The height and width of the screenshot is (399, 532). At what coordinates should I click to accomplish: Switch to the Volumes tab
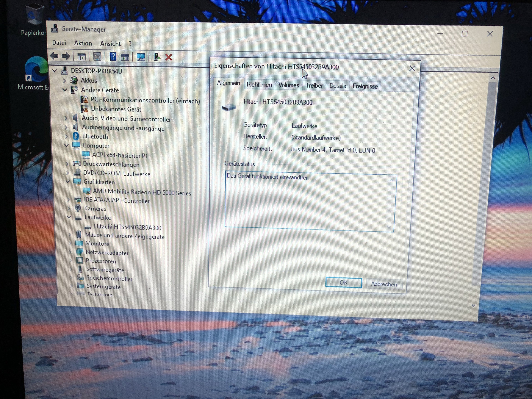[288, 85]
